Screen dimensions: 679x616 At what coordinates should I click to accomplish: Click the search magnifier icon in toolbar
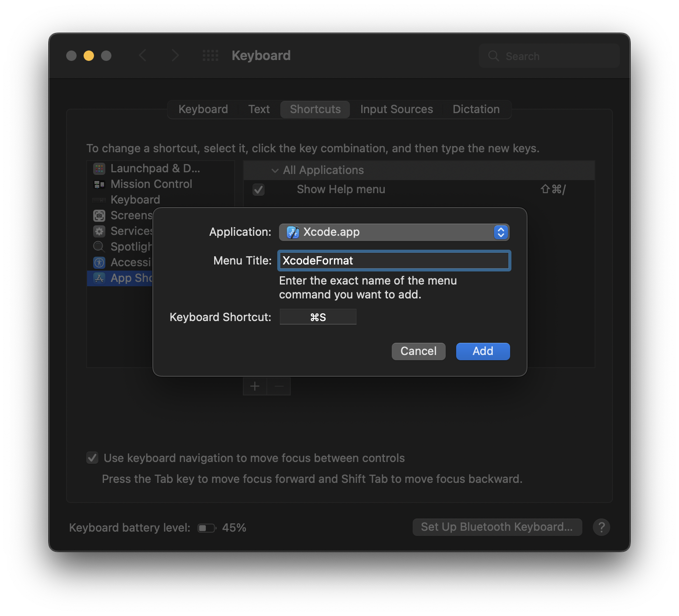tap(493, 56)
